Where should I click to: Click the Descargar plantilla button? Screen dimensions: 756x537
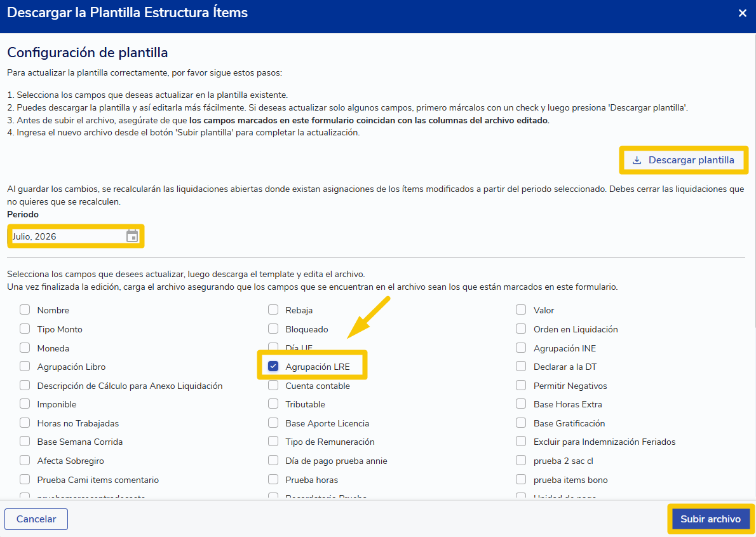683,160
